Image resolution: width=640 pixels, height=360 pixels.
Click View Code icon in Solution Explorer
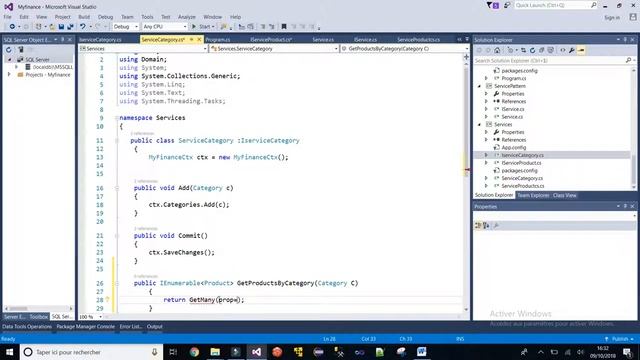click(x=563, y=50)
